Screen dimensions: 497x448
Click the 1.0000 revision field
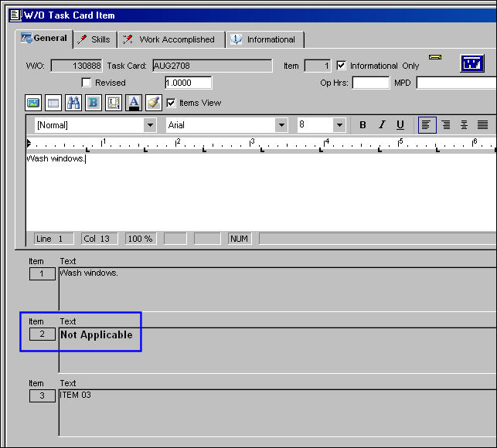click(x=189, y=83)
